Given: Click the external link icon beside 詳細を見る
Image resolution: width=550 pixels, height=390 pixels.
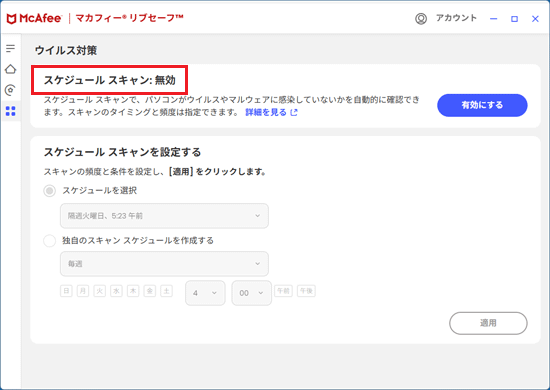Looking at the screenshot, I should coord(294,112).
